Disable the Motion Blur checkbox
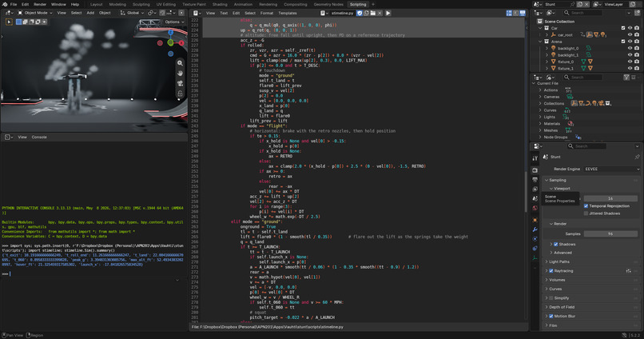644x339 pixels. (551, 316)
